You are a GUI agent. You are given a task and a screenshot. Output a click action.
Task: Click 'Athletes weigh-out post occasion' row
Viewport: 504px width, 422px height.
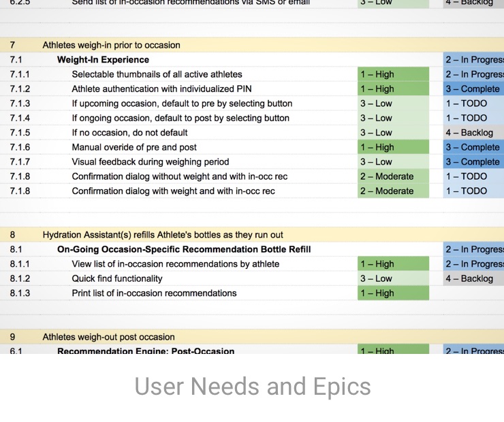109,337
